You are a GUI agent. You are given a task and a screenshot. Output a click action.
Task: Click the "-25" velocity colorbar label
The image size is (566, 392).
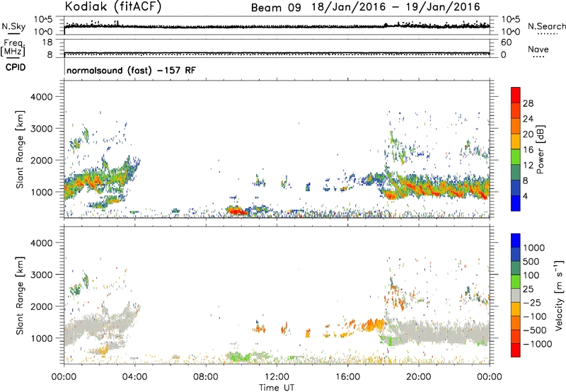click(x=532, y=303)
